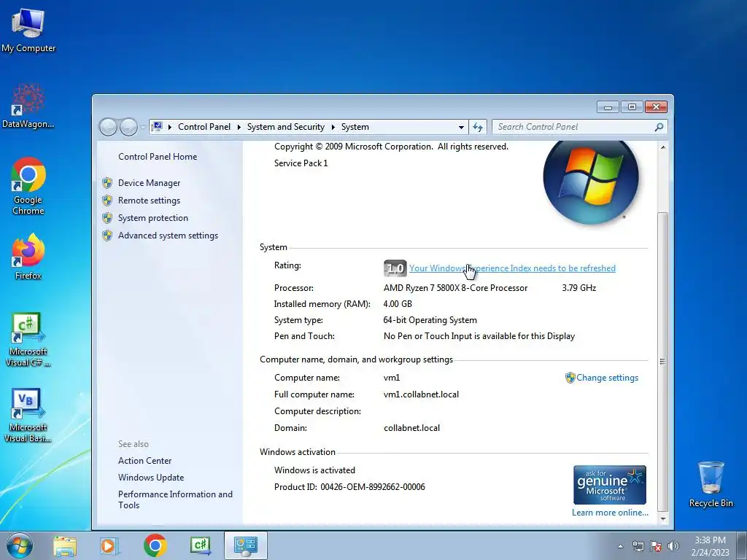Click Change settings link

coord(607,378)
